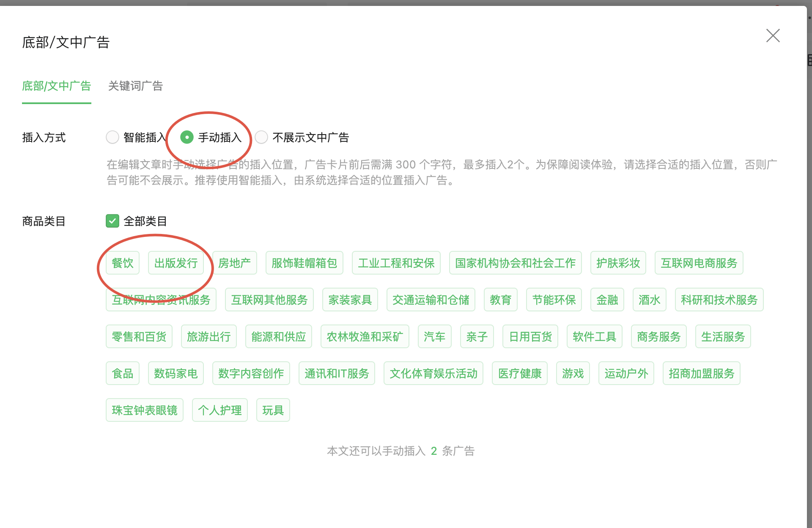Pick the 通讯和IT服务 category
Screen dimensions: 812x528
(x=337, y=373)
